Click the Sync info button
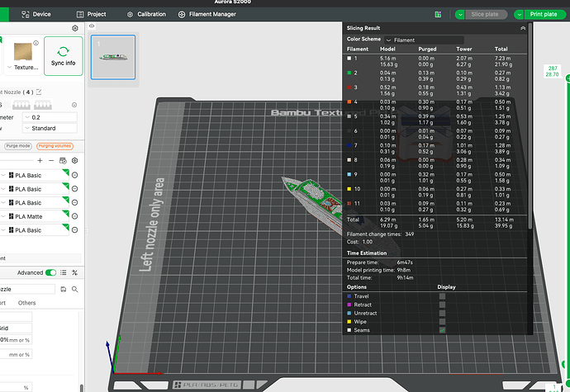 [x=64, y=56]
